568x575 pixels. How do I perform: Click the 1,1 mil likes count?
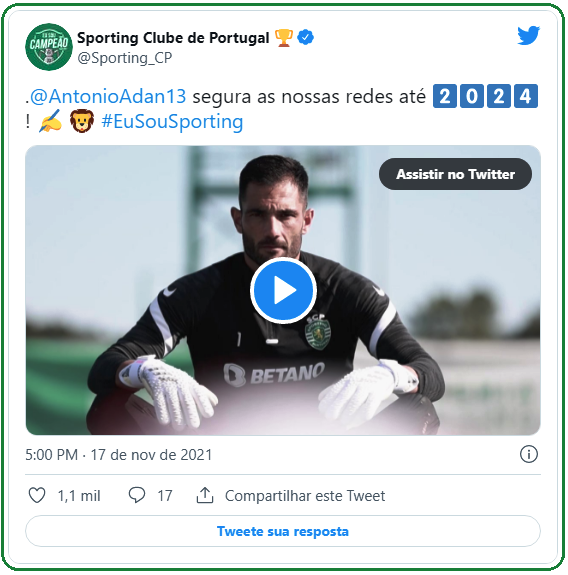[79, 496]
